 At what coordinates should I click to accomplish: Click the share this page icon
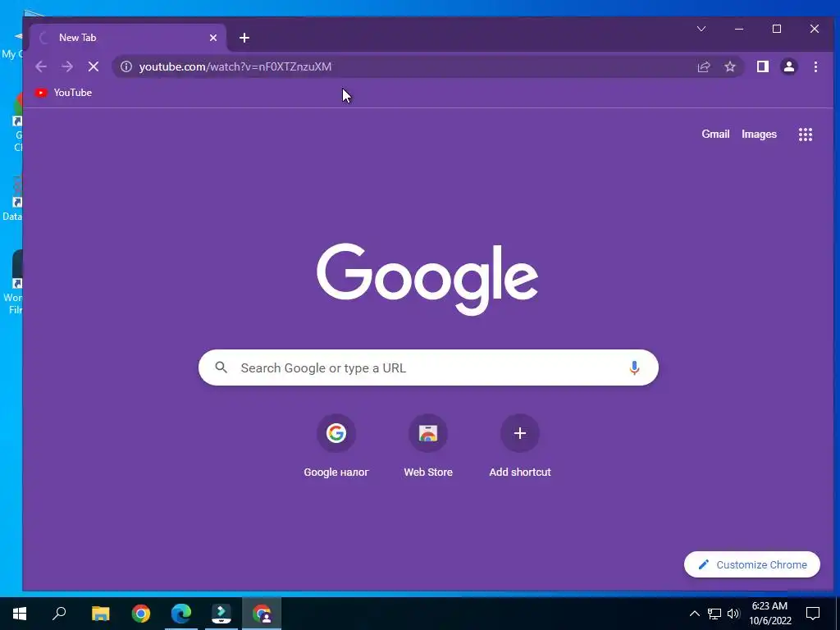(703, 66)
